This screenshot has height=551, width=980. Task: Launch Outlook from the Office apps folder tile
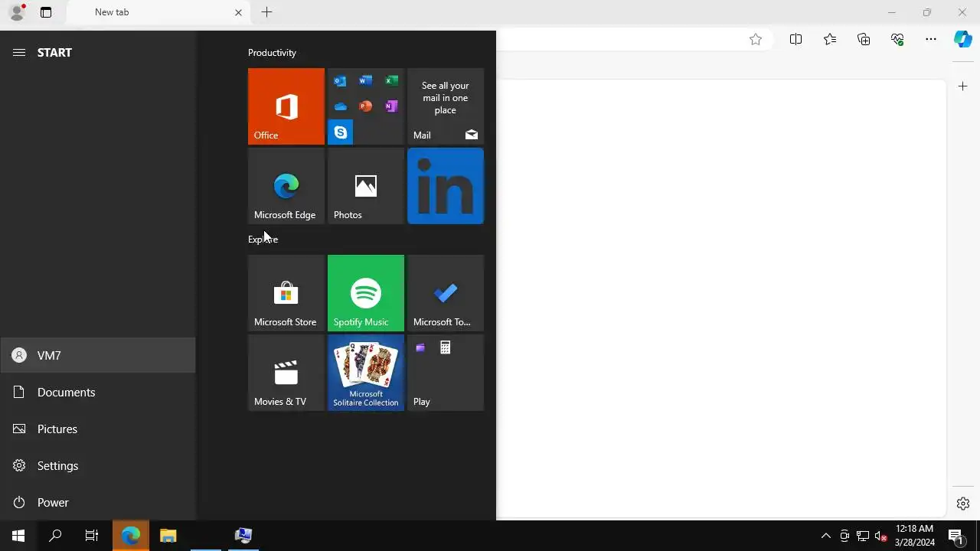click(x=340, y=81)
